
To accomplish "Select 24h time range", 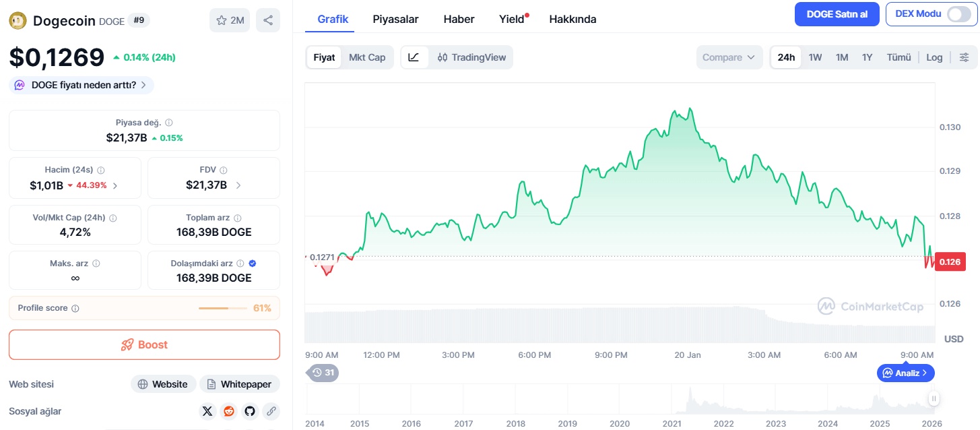I will tap(786, 57).
